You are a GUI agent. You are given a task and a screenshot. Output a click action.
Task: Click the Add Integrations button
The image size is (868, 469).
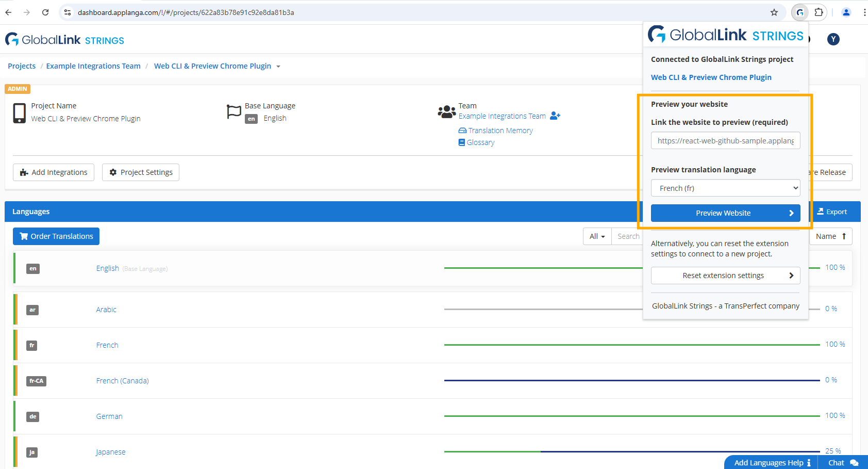click(x=54, y=172)
